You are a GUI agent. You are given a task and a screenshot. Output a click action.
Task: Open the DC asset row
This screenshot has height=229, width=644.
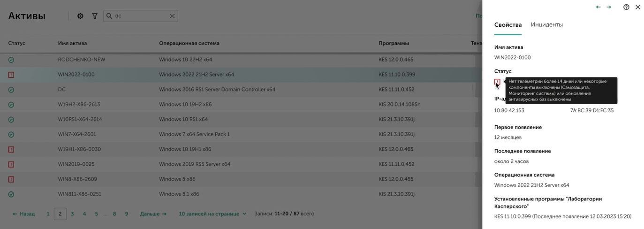pyautogui.click(x=62, y=90)
